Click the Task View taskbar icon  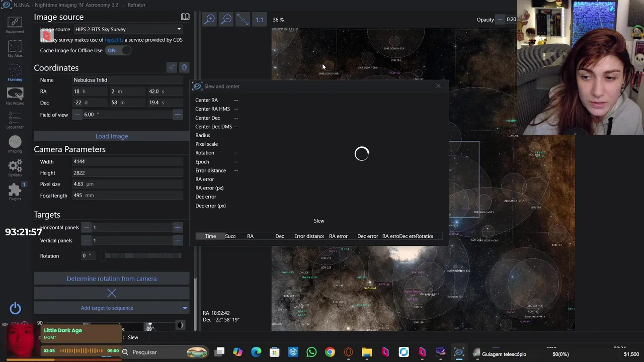(219, 352)
